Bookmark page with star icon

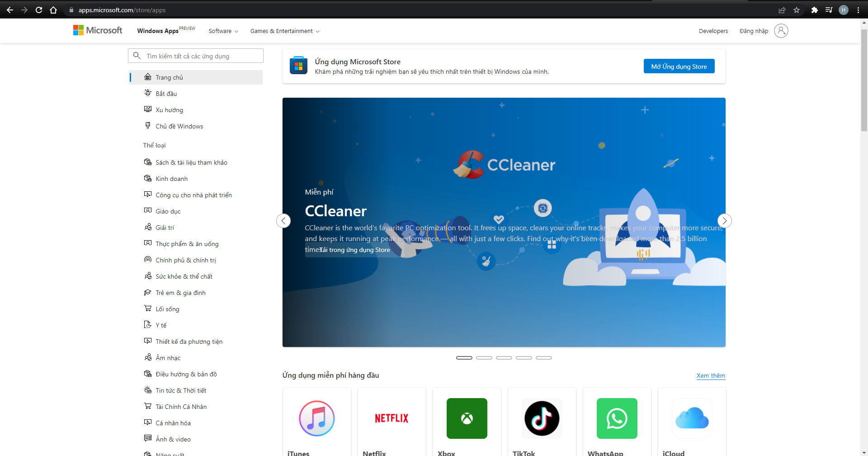(x=797, y=10)
